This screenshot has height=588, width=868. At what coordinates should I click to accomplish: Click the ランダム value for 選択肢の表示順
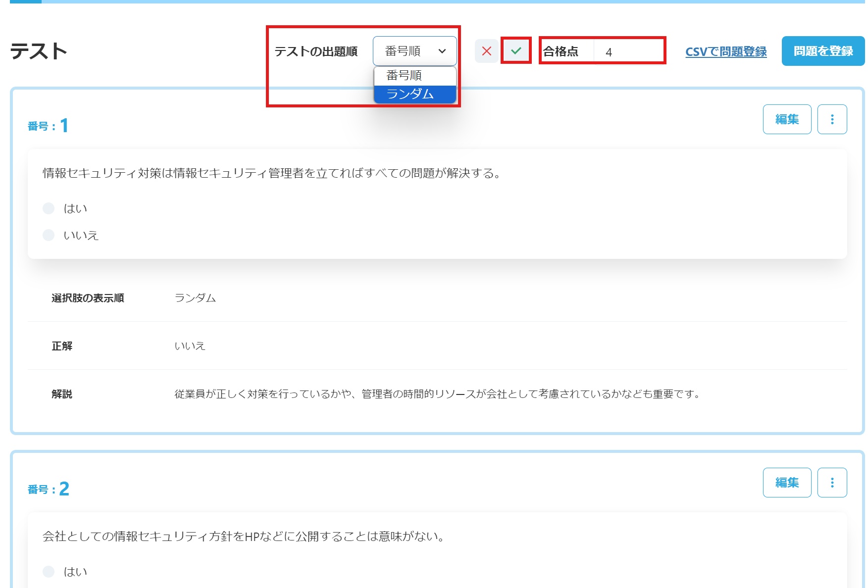(x=195, y=298)
